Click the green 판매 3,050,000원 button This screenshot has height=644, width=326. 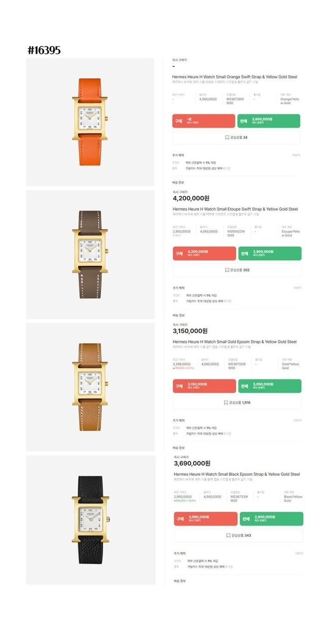tap(270, 386)
